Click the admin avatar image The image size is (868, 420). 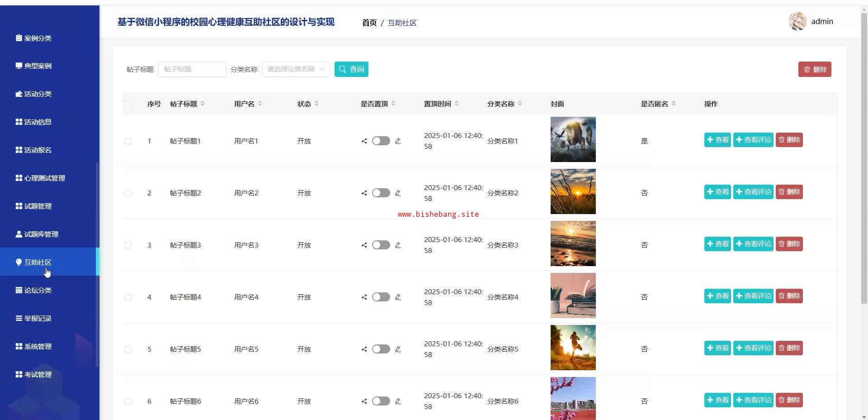[797, 21]
